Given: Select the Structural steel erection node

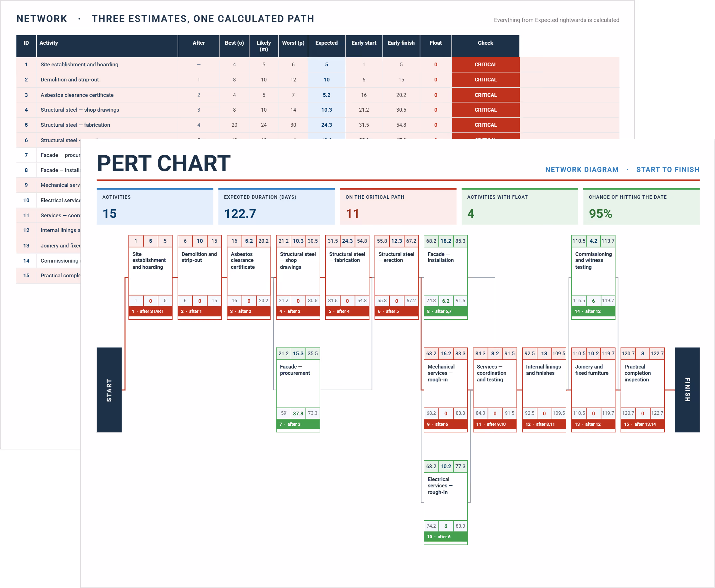Looking at the screenshot, I should point(396,277).
